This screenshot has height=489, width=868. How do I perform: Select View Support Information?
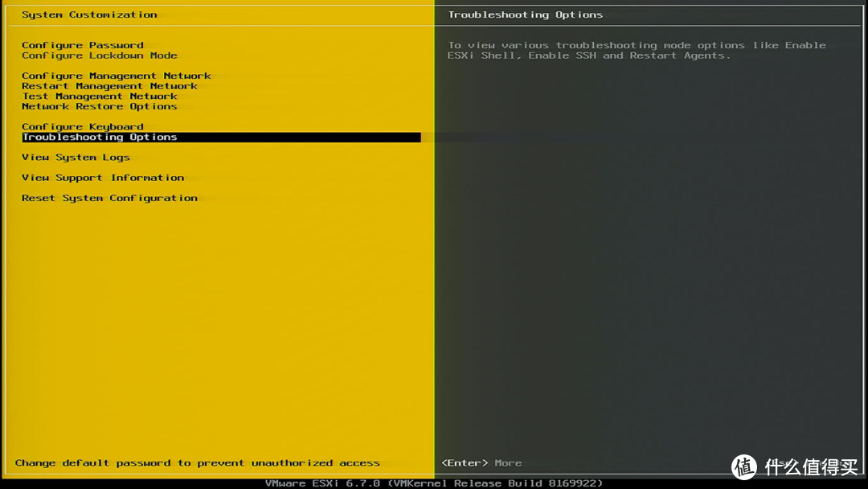click(103, 178)
